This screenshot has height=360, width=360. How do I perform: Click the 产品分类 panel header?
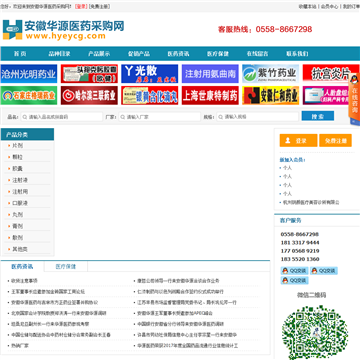27,134
